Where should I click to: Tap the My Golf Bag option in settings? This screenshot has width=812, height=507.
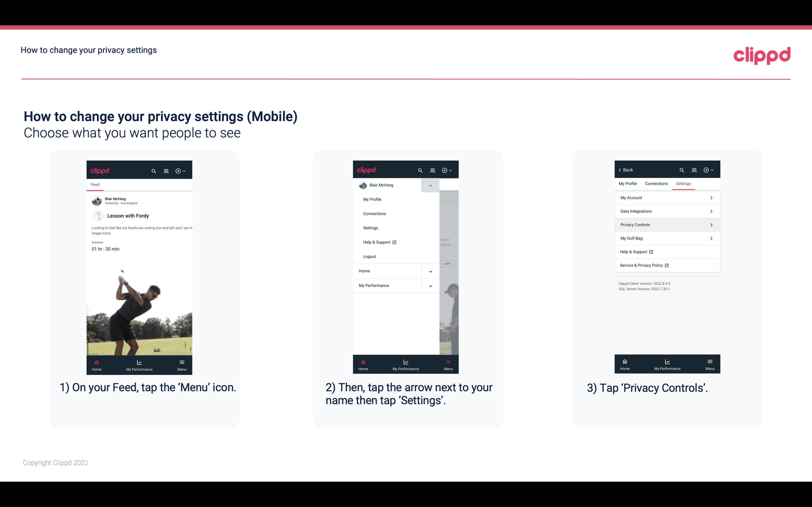tap(667, 238)
